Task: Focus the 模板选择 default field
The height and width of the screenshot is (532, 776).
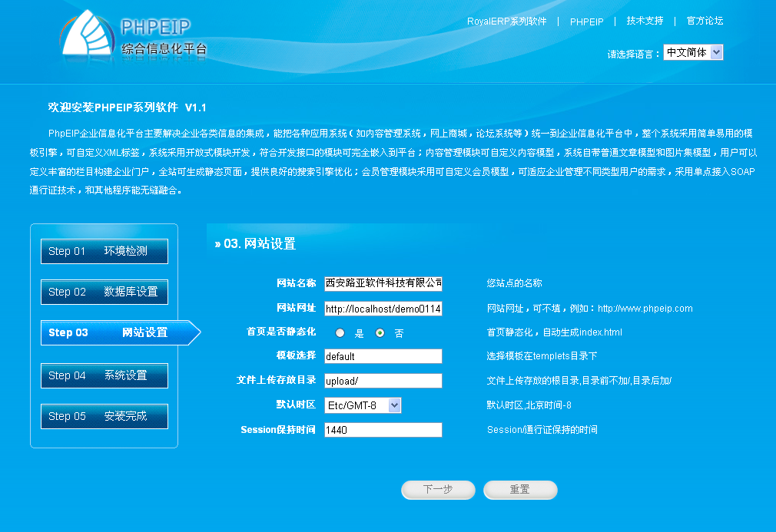Action: coord(383,356)
